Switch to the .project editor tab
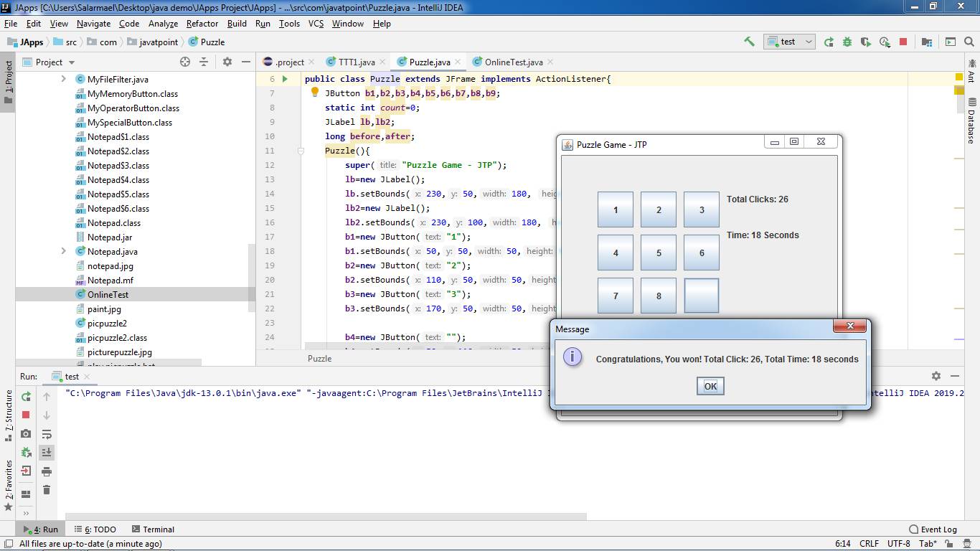This screenshot has height=551, width=980. (x=291, y=62)
